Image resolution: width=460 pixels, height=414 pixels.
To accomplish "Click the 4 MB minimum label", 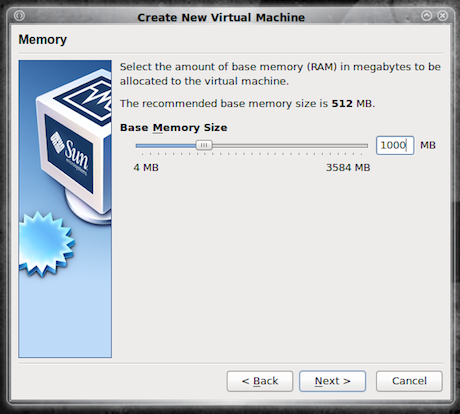I will tap(146, 167).
